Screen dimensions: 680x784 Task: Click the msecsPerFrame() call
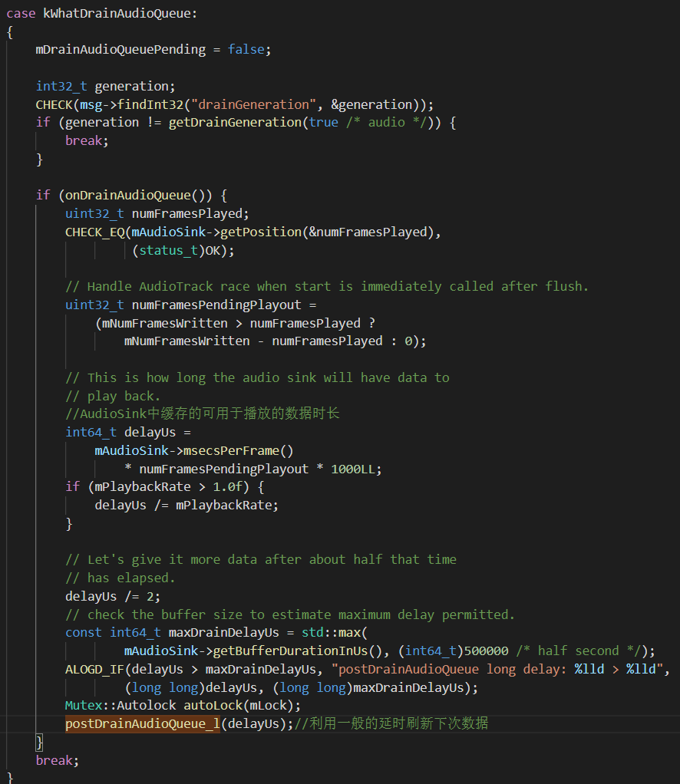[x=238, y=450]
